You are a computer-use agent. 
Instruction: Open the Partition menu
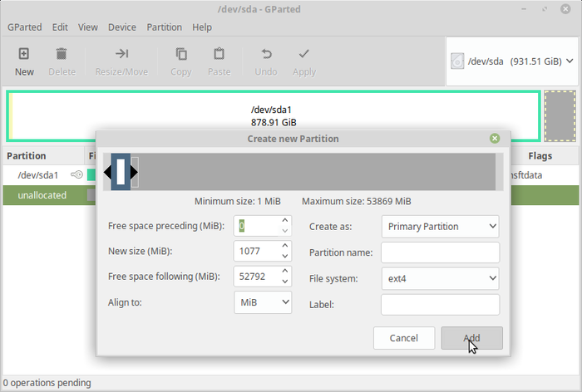(x=164, y=27)
